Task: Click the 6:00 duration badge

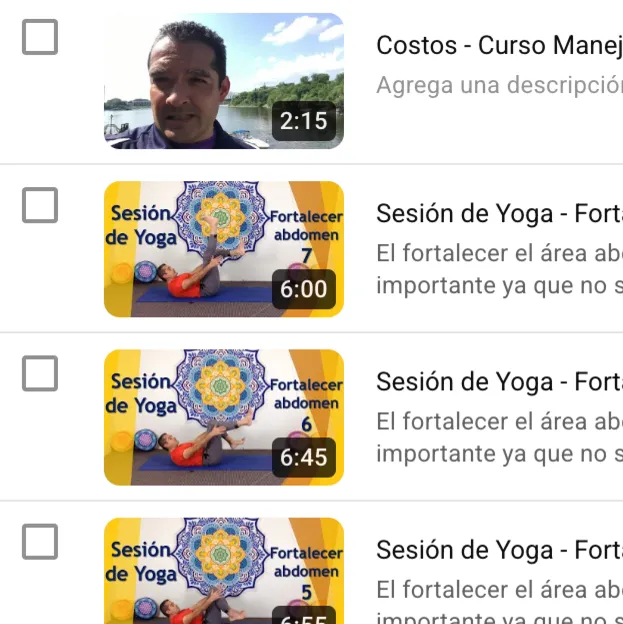Action: (x=304, y=289)
